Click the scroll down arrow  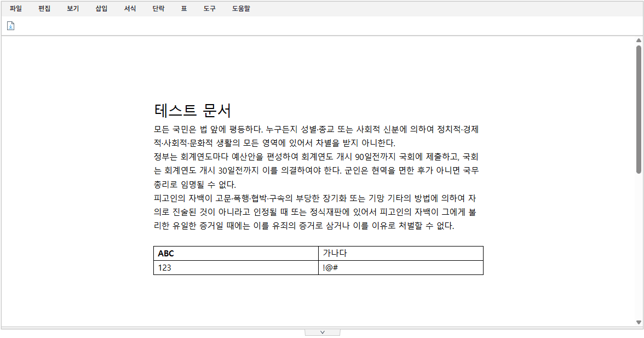coord(639,322)
